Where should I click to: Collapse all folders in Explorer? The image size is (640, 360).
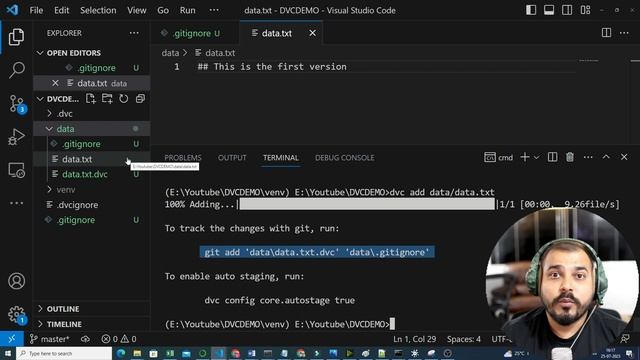click(x=140, y=98)
